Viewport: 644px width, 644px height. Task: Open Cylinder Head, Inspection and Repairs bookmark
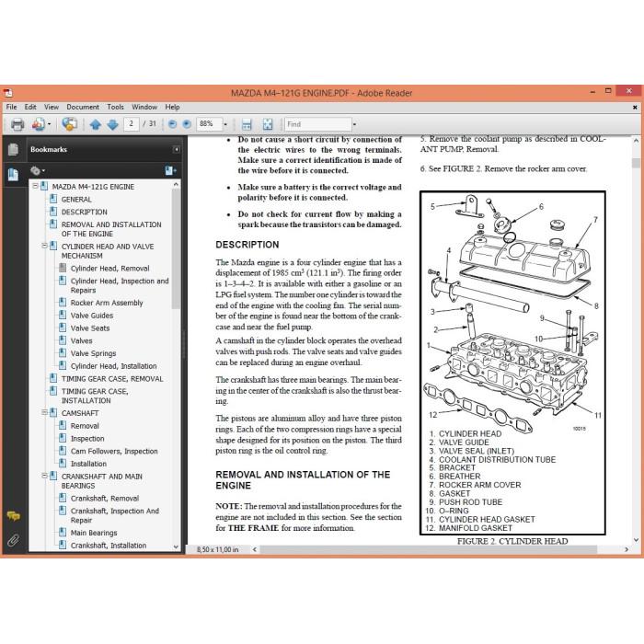[120, 285]
